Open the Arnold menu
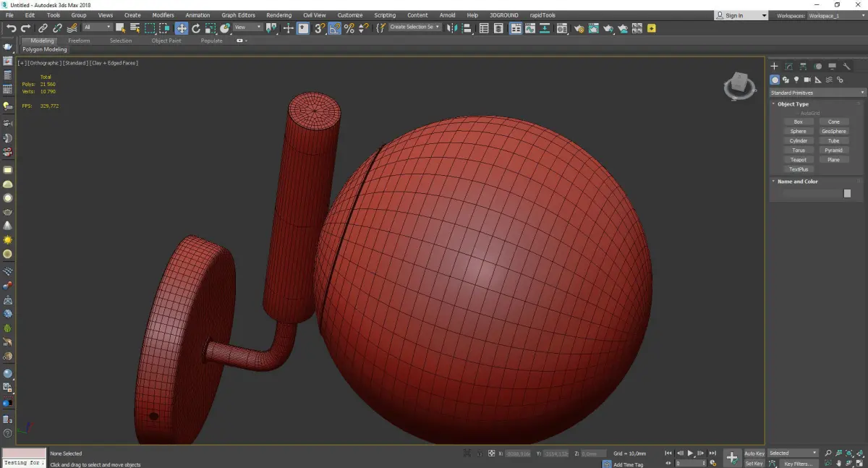Screen dimensions: 868x468 [448, 15]
